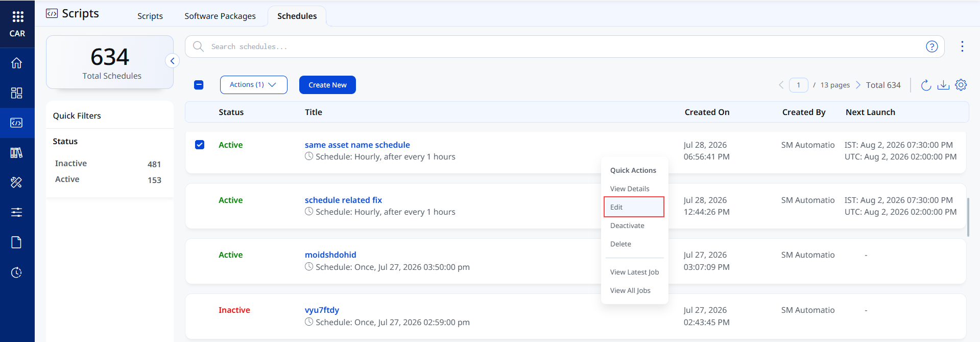980x342 pixels.
Task: Open the tools icon in the sidebar
Action: pyautogui.click(x=17, y=183)
